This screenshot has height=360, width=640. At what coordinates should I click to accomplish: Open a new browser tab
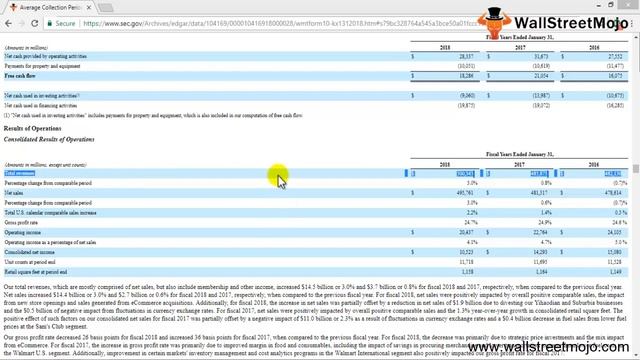click(x=106, y=7)
